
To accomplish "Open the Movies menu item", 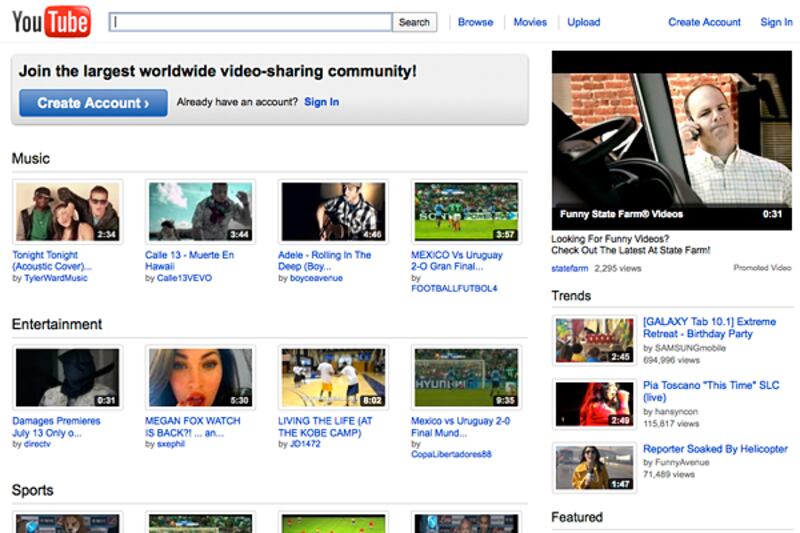I will pos(530,22).
